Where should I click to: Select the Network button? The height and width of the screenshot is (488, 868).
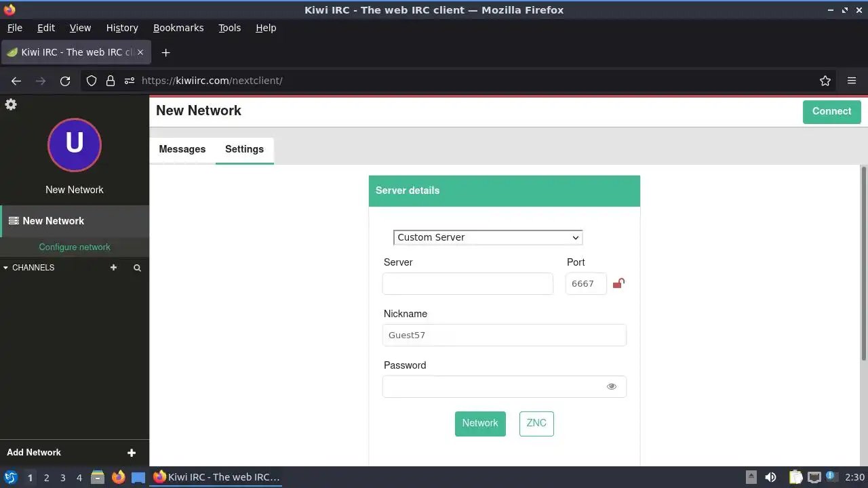480,424
